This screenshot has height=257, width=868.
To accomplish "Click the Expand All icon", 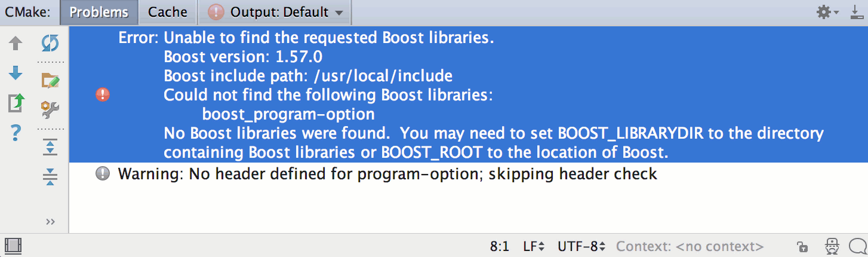I will [x=50, y=147].
